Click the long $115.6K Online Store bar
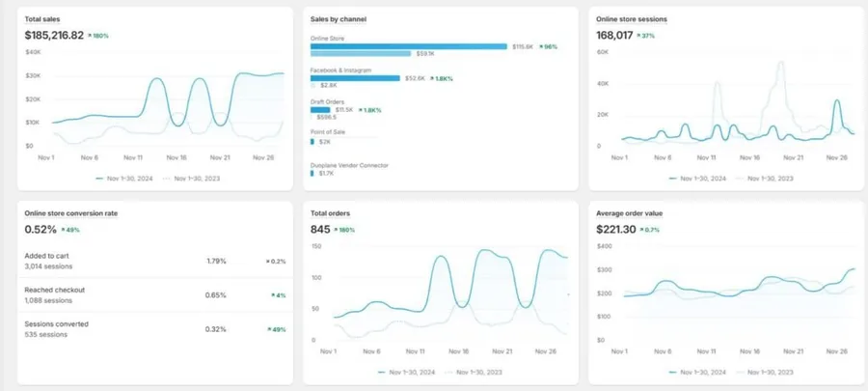 click(409, 46)
